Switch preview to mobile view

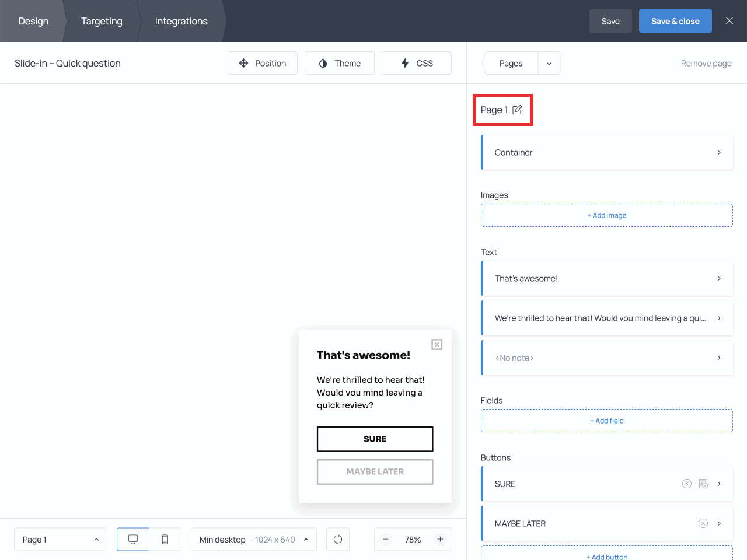165,539
